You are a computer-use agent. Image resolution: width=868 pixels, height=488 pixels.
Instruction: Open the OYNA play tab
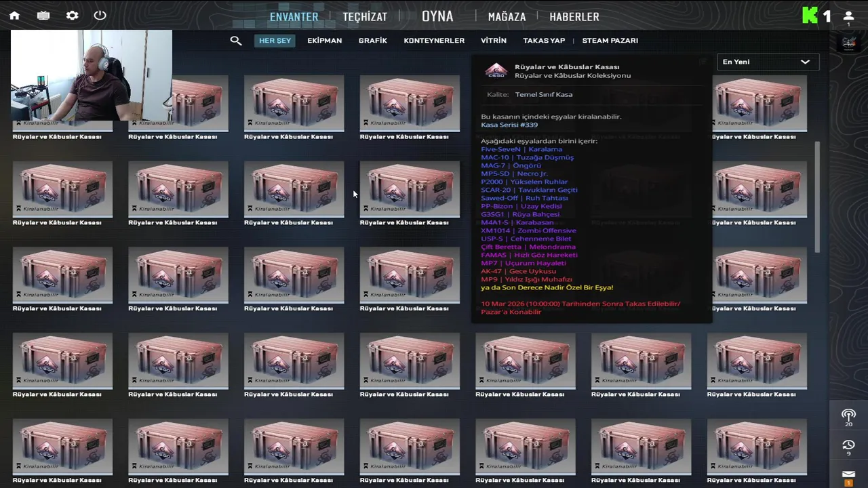[437, 16]
